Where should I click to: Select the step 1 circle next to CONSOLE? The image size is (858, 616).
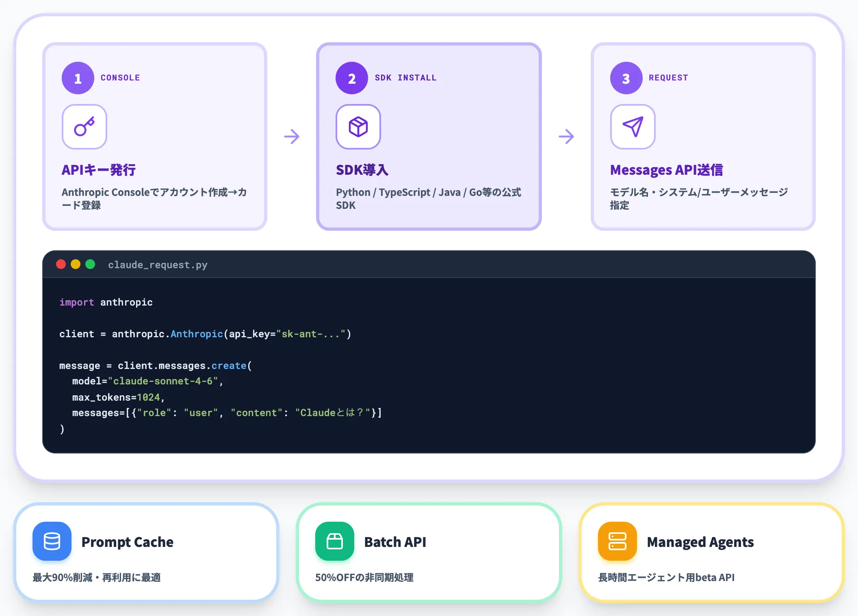click(78, 78)
